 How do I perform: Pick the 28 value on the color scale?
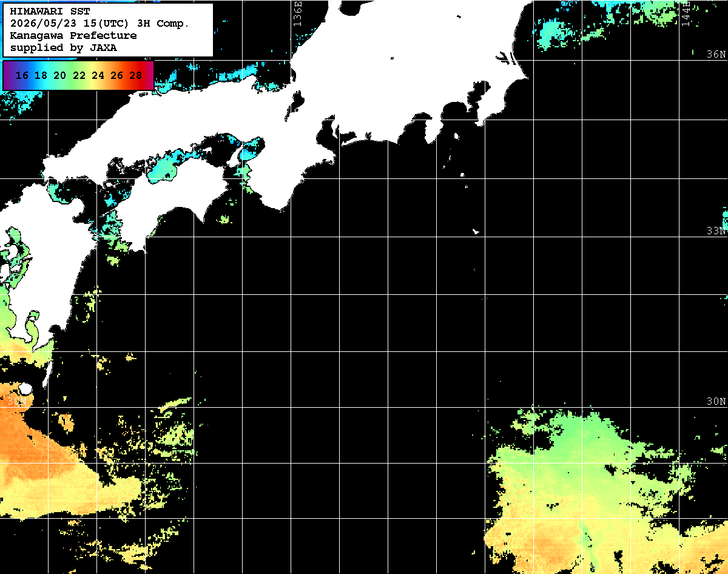pyautogui.click(x=136, y=75)
